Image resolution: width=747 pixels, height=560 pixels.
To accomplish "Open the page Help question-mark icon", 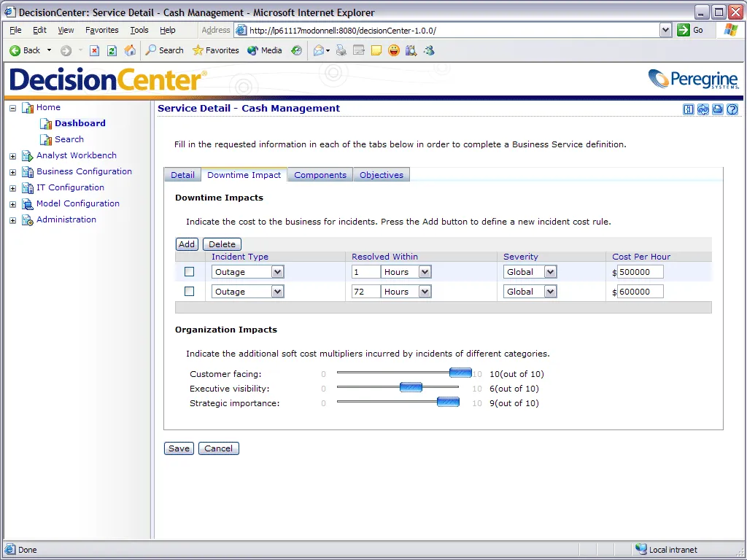I will point(732,109).
